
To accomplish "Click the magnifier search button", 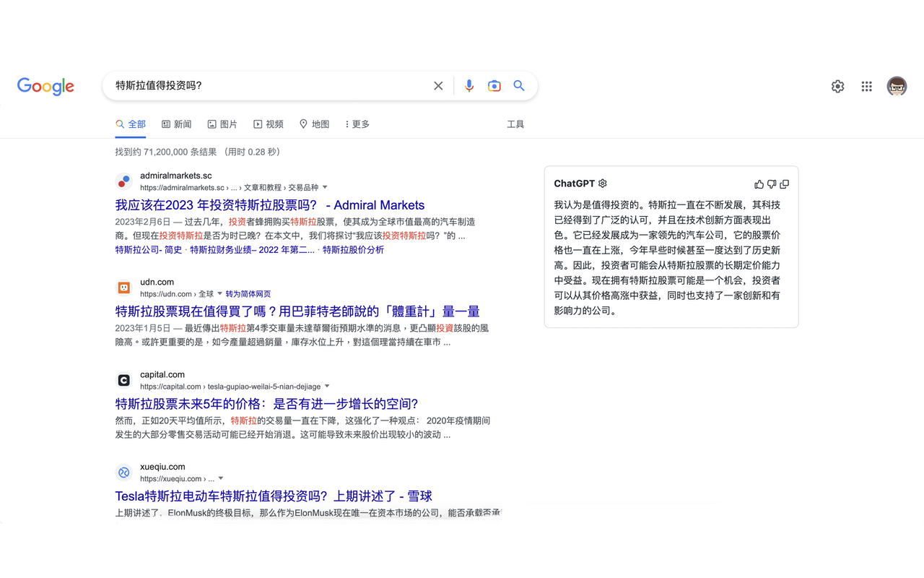I will [519, 86].
